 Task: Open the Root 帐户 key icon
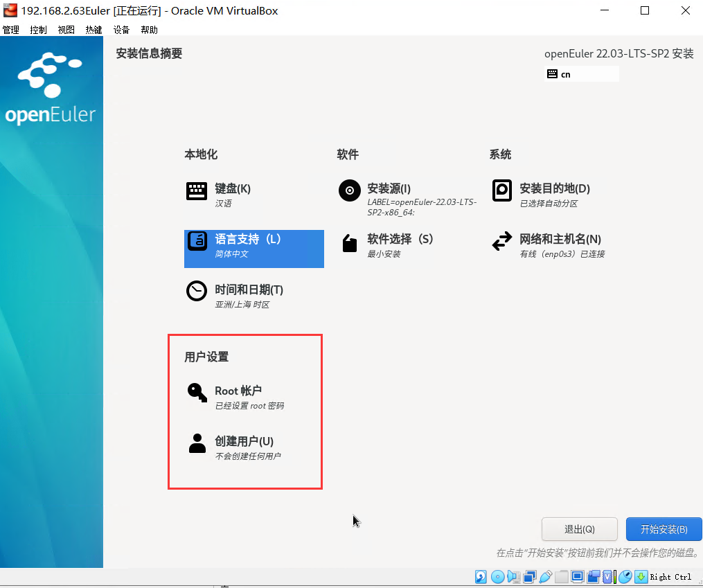(x=197, y=393)
